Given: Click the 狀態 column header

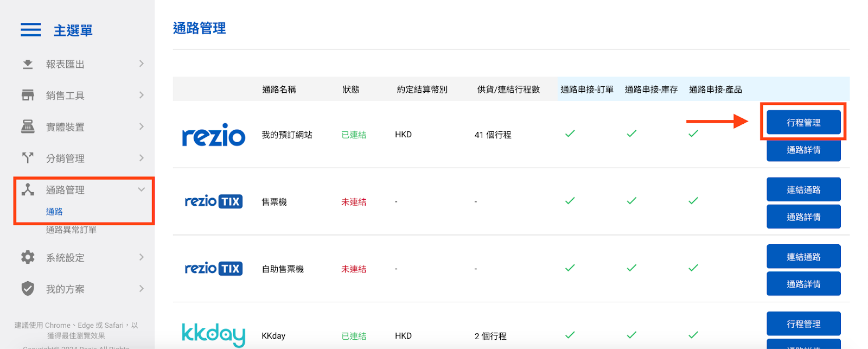Looking at the screenshot, I should 351,90.
